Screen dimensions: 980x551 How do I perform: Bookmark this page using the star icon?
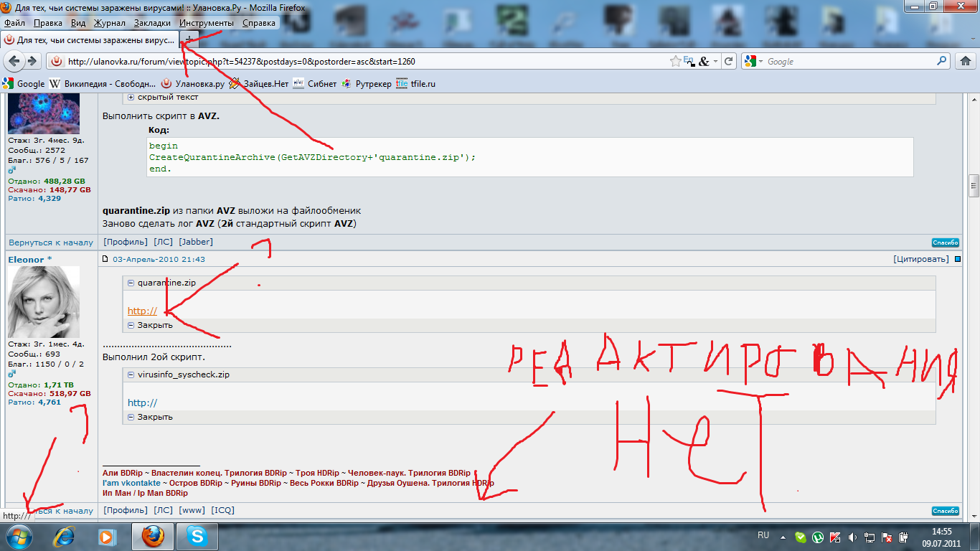[675, 62]
